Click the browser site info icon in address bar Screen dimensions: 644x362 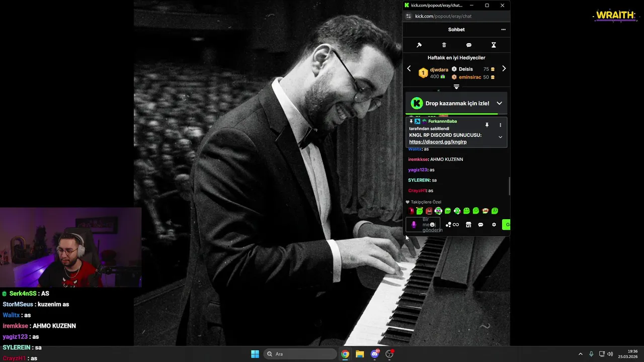point(409,16)
